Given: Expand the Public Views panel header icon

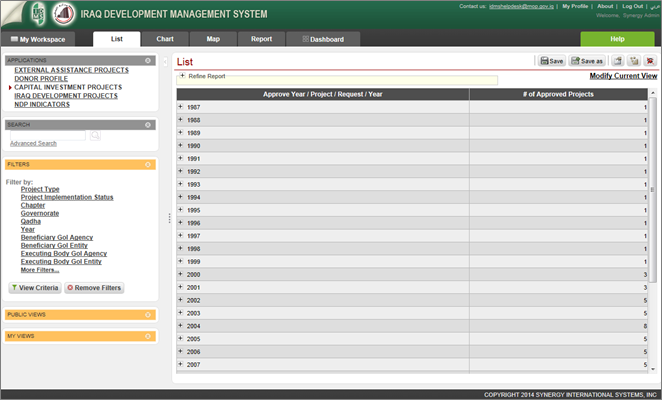Looking at the screenshot, I should [148, 315].
